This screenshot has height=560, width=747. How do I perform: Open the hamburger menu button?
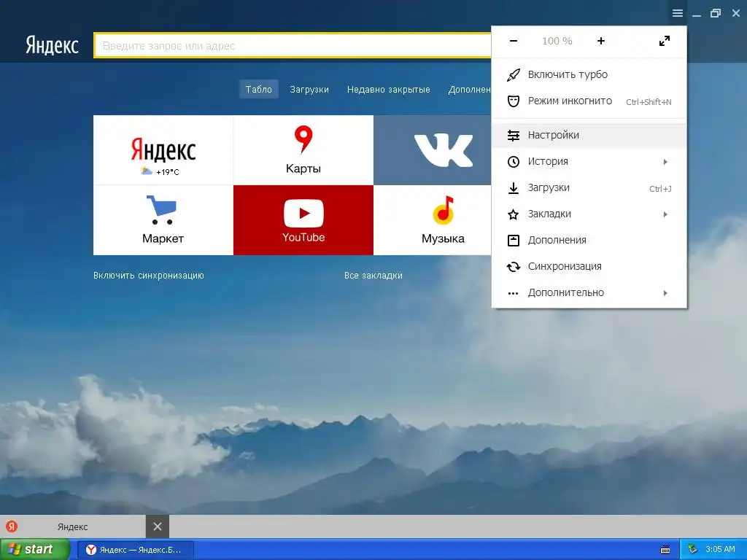pyautogui.click(x=678, y=13)
